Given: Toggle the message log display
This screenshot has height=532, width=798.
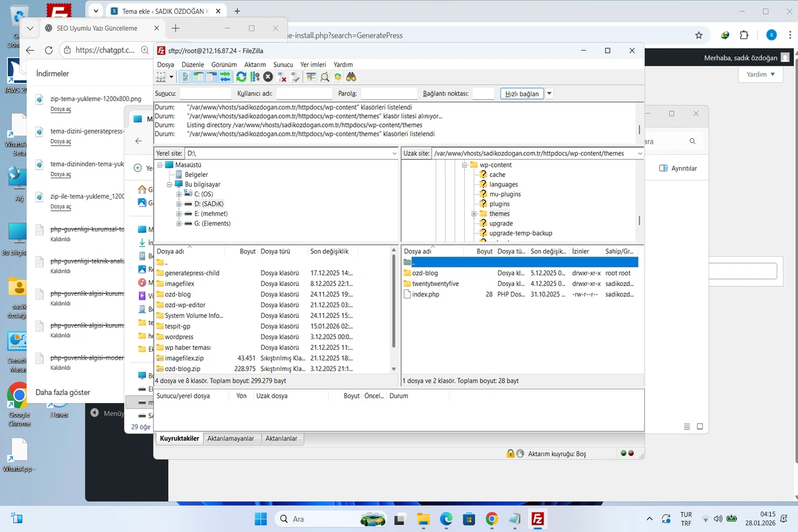Looking at the screenshot, I should click(x=186, y=77).
